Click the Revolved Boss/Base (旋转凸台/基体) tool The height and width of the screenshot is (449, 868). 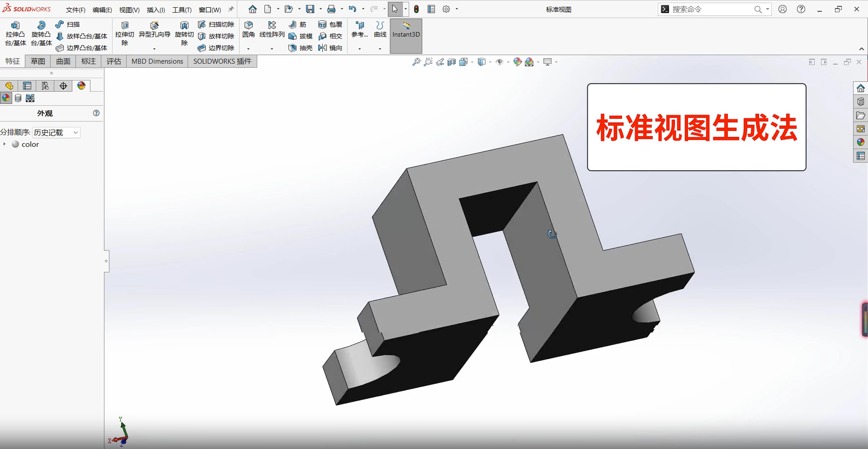coord(41,34)
